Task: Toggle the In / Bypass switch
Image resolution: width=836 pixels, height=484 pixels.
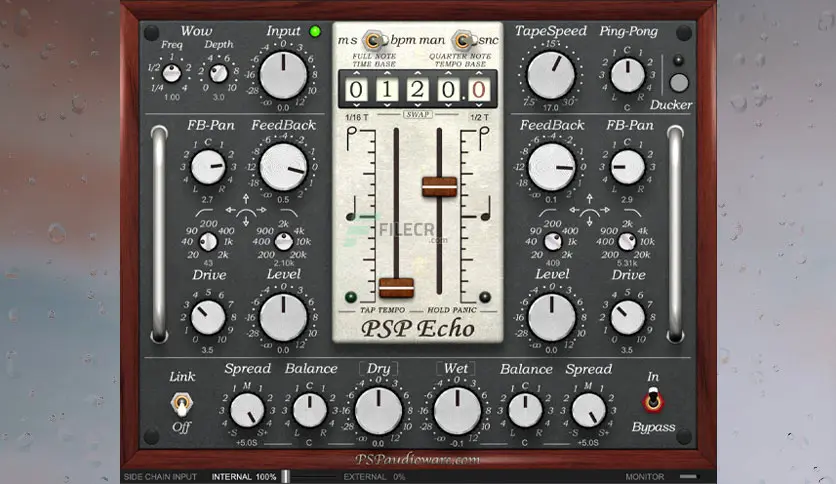Action: click(x=653, y=401)
